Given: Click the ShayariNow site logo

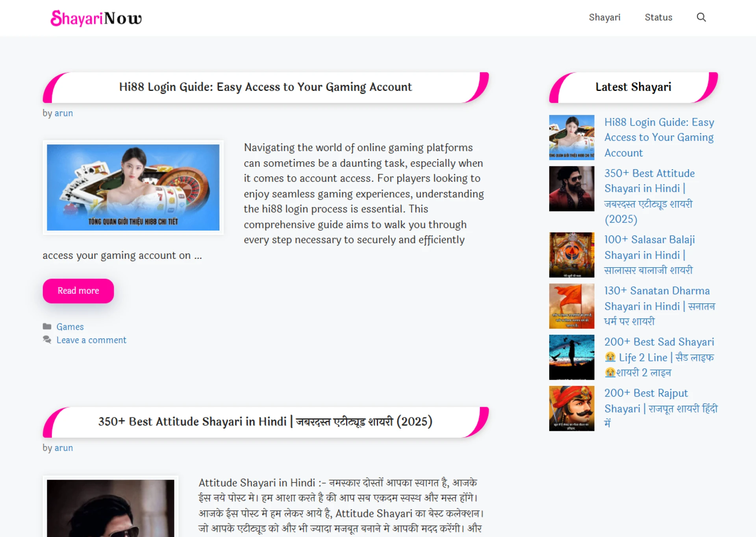Looking at the screenshot, I should click(x=96, y=18).
